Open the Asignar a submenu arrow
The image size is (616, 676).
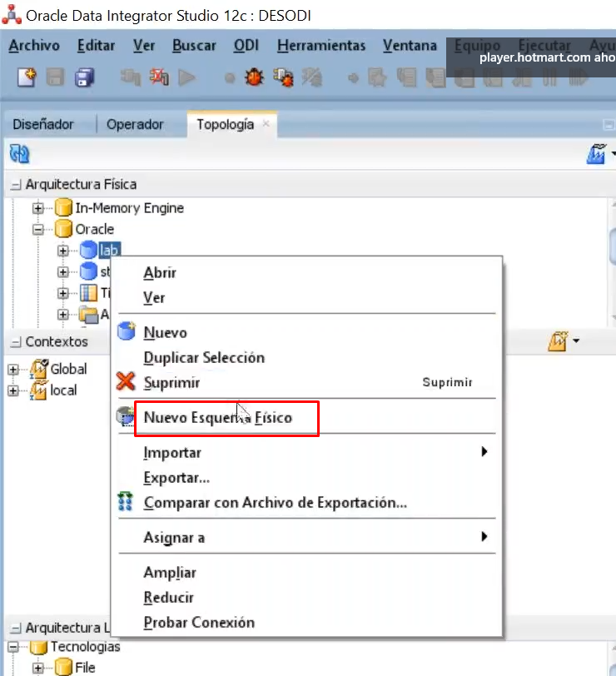[x=484, y=537]
